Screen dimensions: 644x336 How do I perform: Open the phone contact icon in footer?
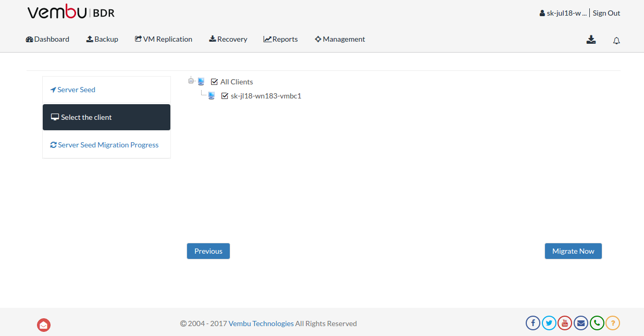pos(597,323)
